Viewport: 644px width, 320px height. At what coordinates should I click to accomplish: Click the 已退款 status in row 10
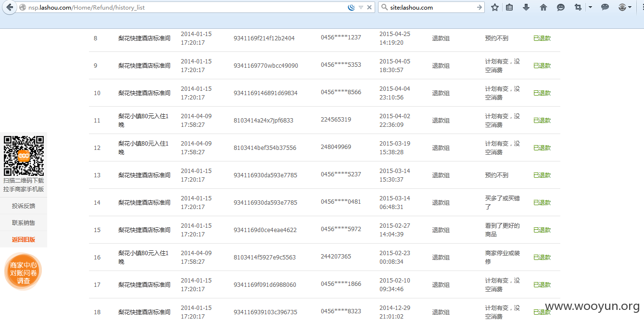[542, 93]
